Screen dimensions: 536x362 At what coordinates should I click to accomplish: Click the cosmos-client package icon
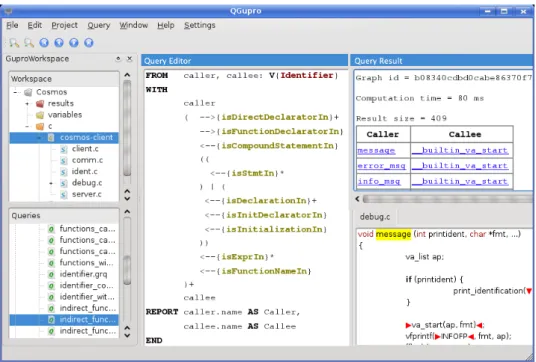click(51, 137)
